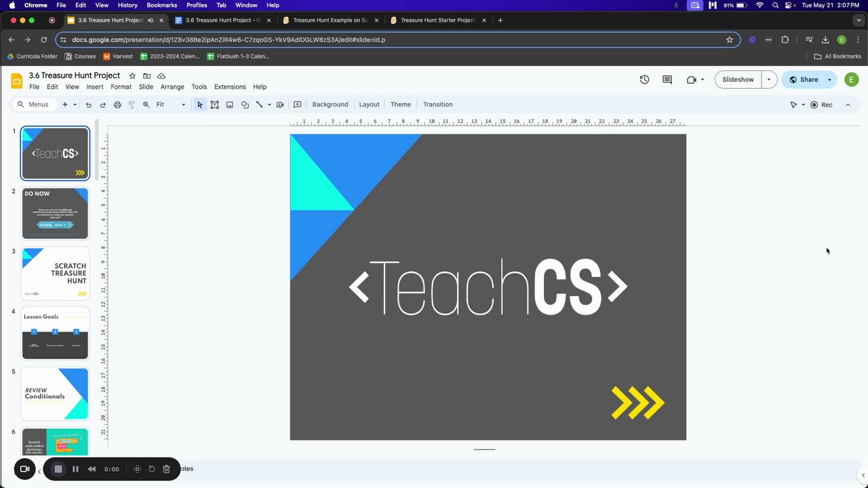Click the print icon
Viewport: 868px width, 488px height.
117,104
